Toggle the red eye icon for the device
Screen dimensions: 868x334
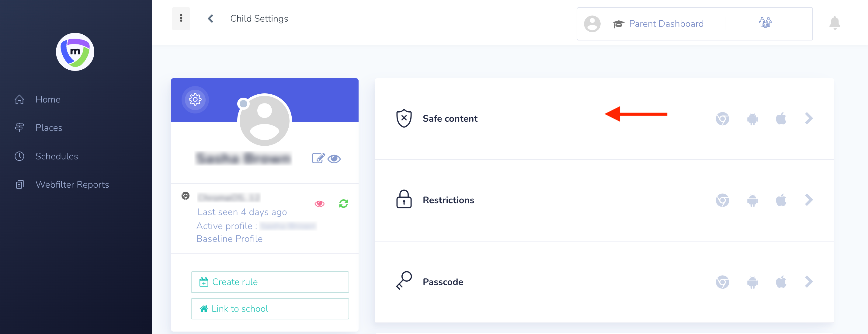click(x=319, y=204)
